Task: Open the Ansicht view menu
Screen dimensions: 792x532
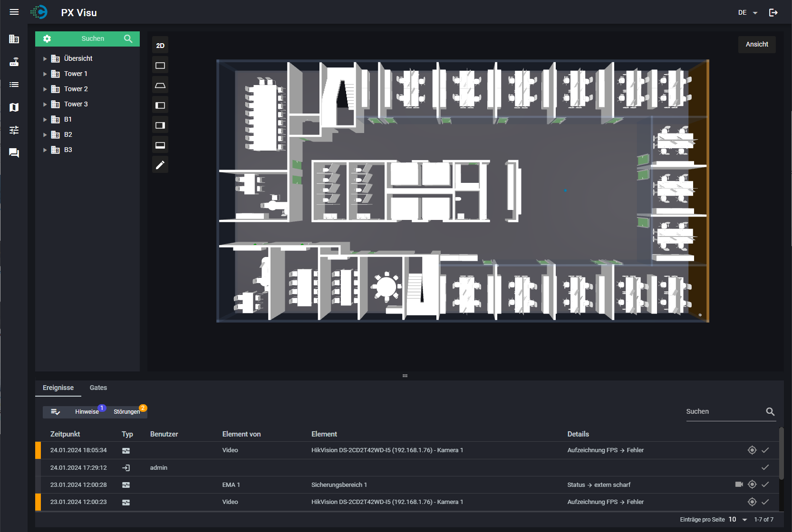Action: 757,44
